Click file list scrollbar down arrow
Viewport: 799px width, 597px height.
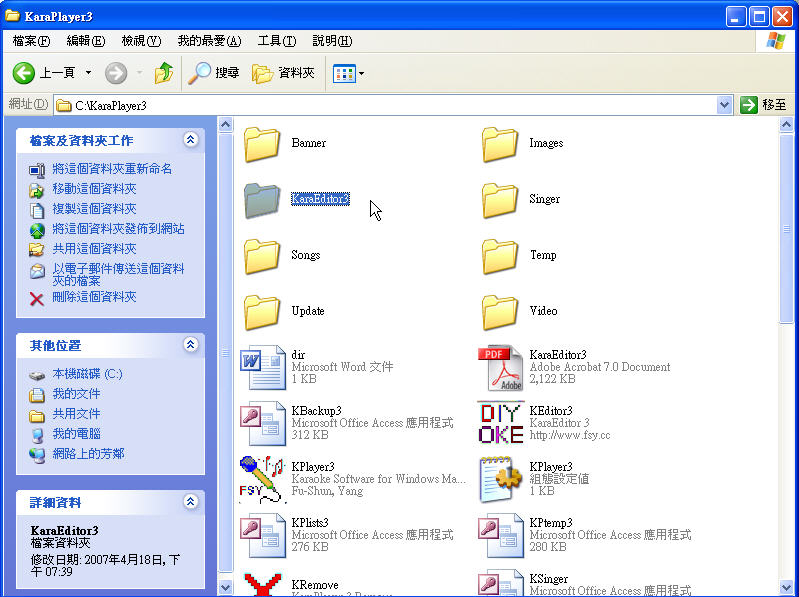click(786, 587)
